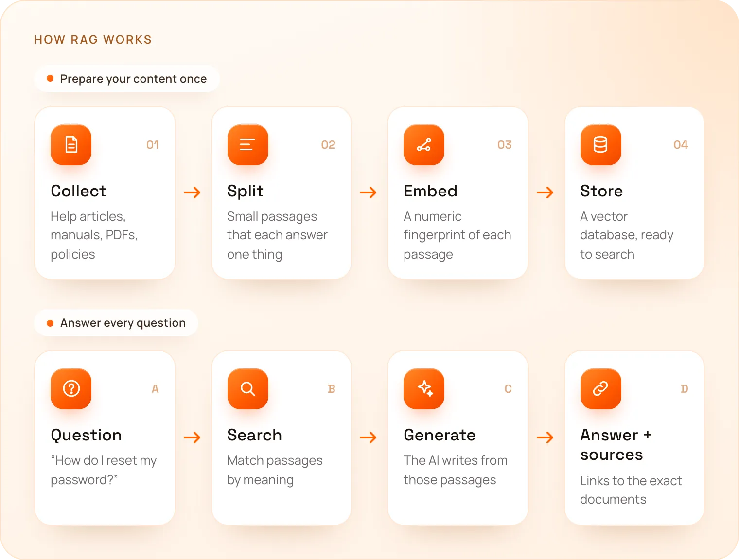Click the arrow between Search and Generate
This screenshot has height=560, width=739.
click(369, 437)
